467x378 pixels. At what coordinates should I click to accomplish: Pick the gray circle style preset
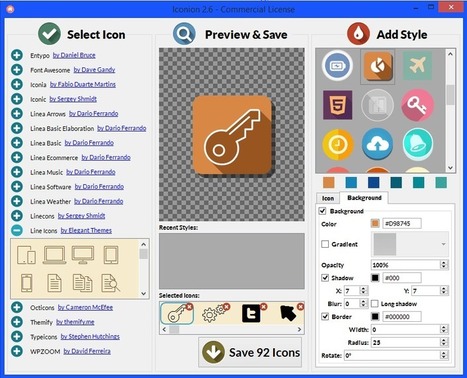[x=377, y=105]
